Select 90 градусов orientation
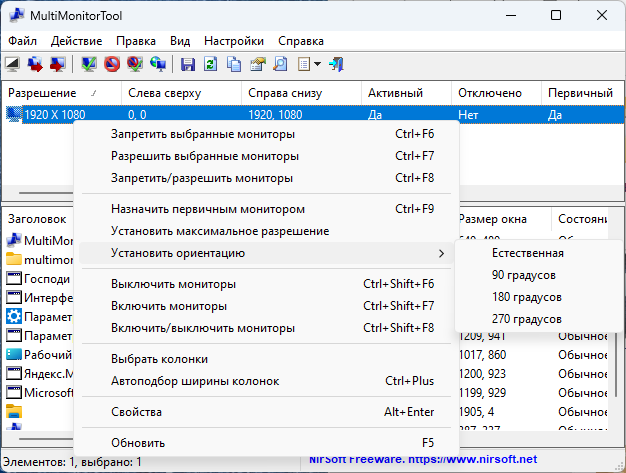 539,275
